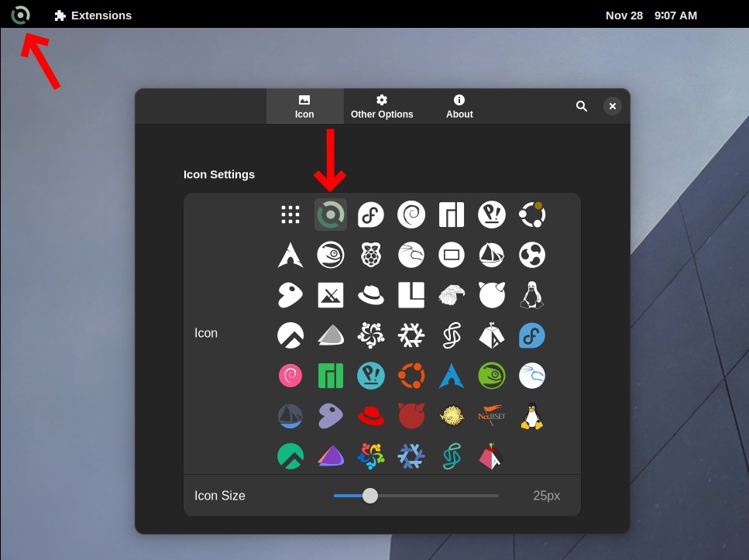
Task: Pick the white MX Linux logo
Action: click(x=331, y=295)
